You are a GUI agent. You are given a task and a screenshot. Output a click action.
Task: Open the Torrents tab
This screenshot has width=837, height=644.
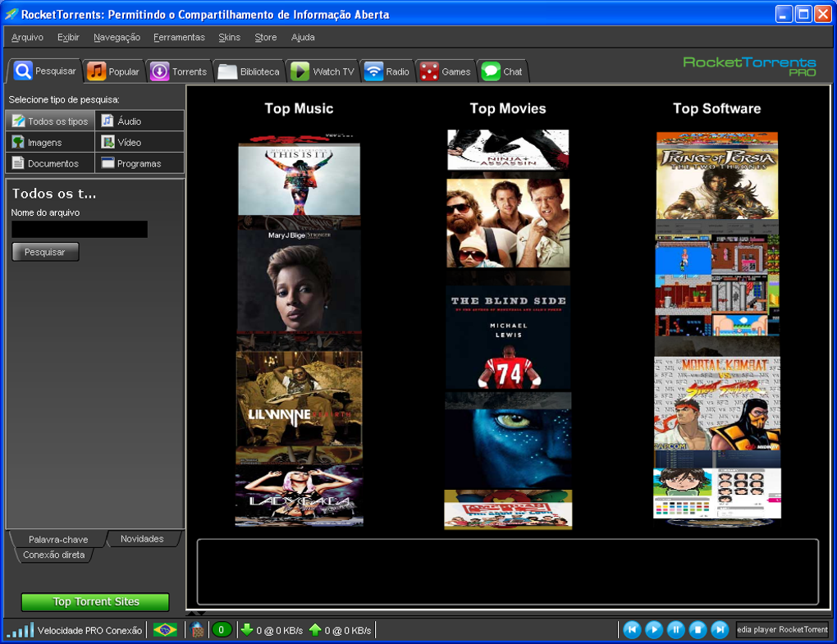(x=178, y=71)
